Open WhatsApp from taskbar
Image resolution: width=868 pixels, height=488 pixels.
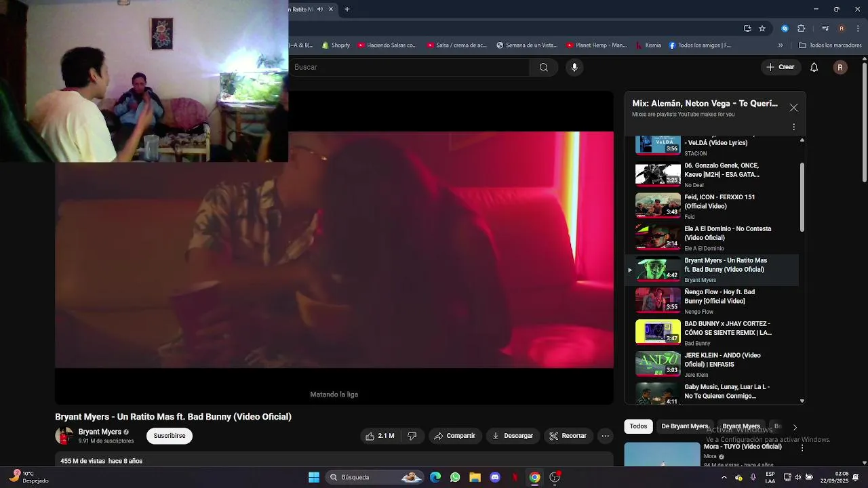455,477
